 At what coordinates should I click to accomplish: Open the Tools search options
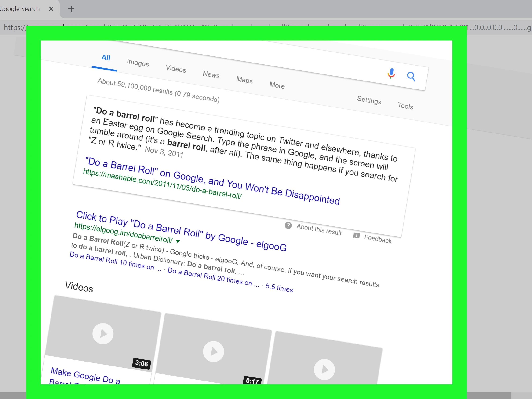pos(405,106)
